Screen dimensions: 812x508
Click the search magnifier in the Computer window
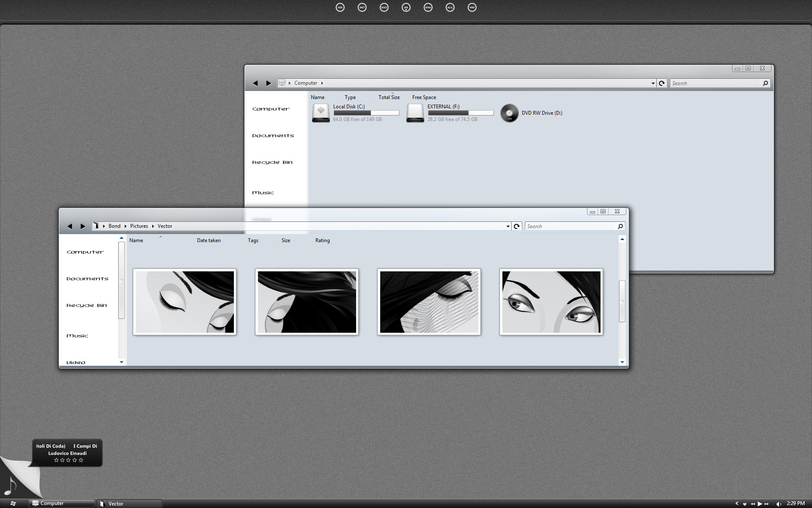(765, 83)
